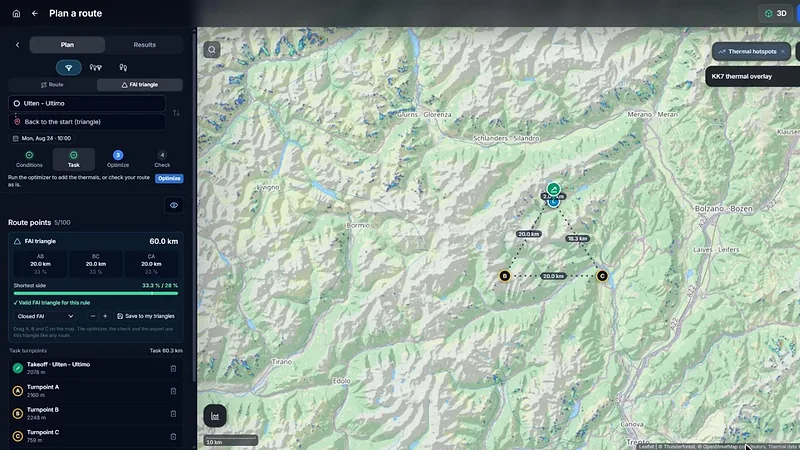Open the elevation profile chart button
The width and height of the screenshot is (800, 450).
tap(215, 416)
